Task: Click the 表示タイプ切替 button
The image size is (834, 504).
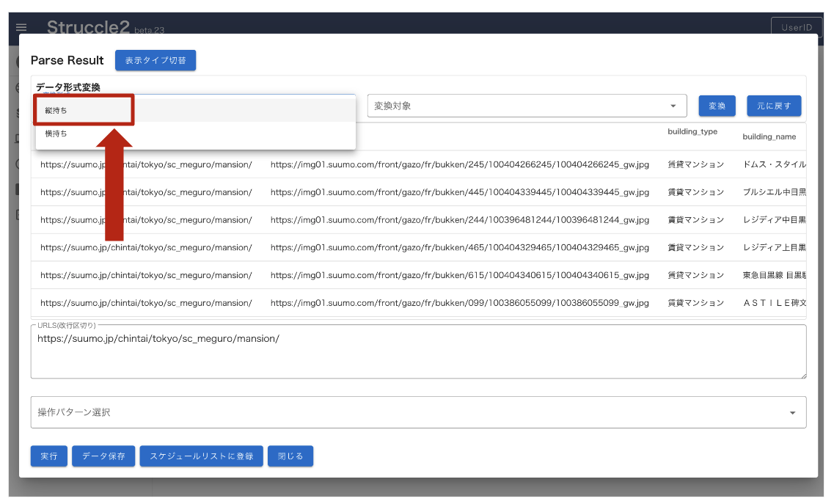Action: 155,60
